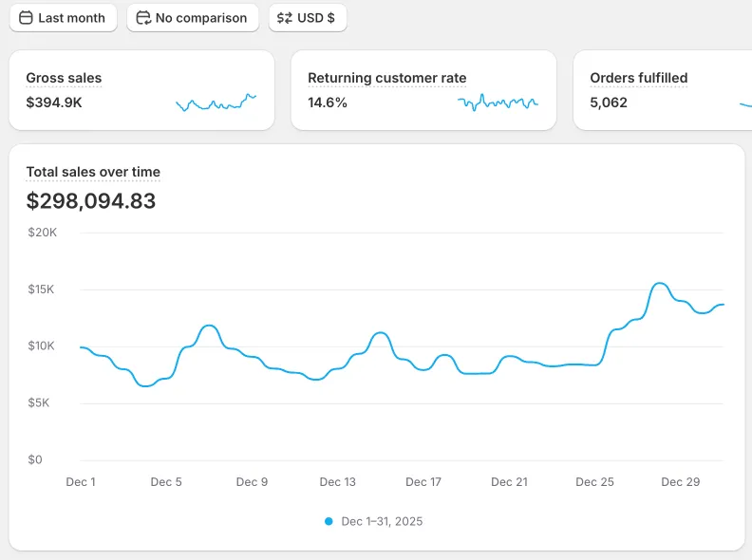
Task: Click the comparison calendar icon
Action: [143, 18]
